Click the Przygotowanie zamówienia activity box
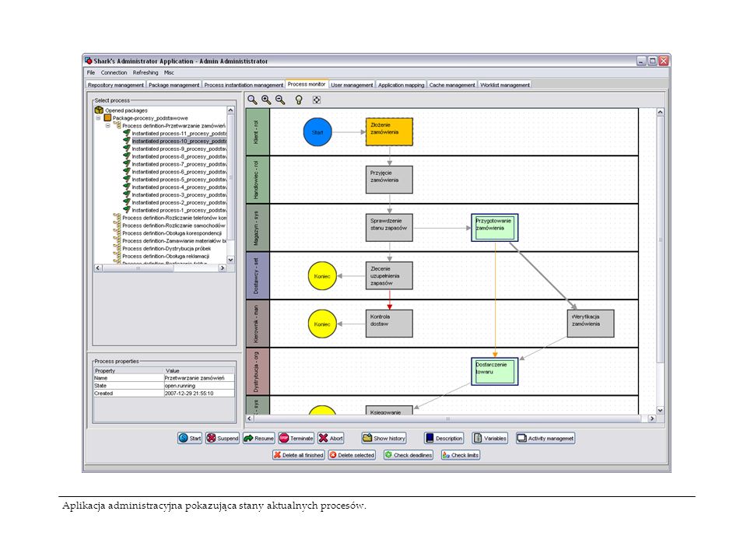The height and width of the screenshot is (560, 747). point(495,228)
